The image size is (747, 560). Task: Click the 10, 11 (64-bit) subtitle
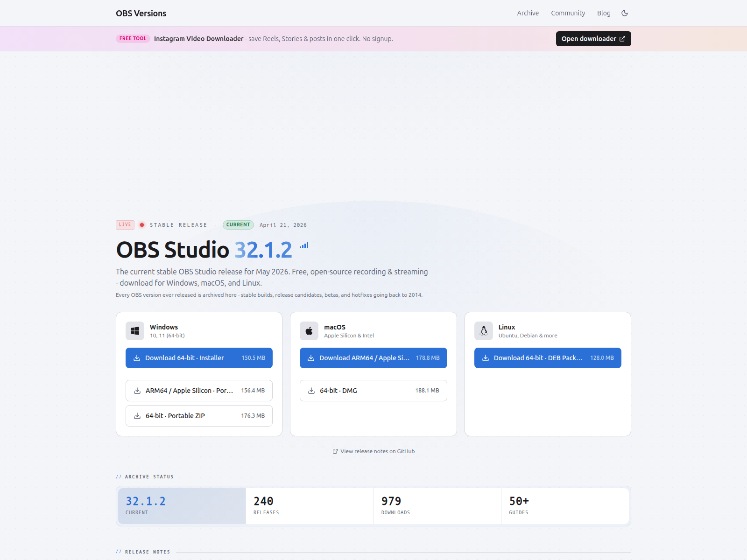click(167, 336)
